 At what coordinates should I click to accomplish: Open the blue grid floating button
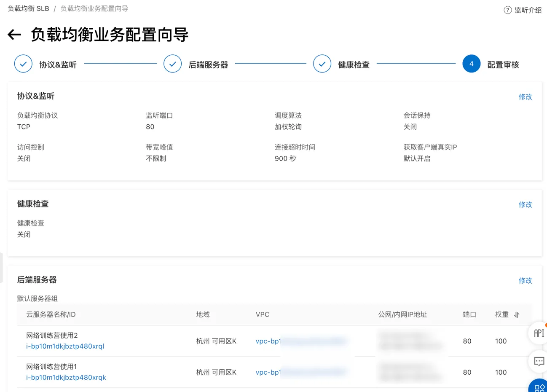(539, 387)
